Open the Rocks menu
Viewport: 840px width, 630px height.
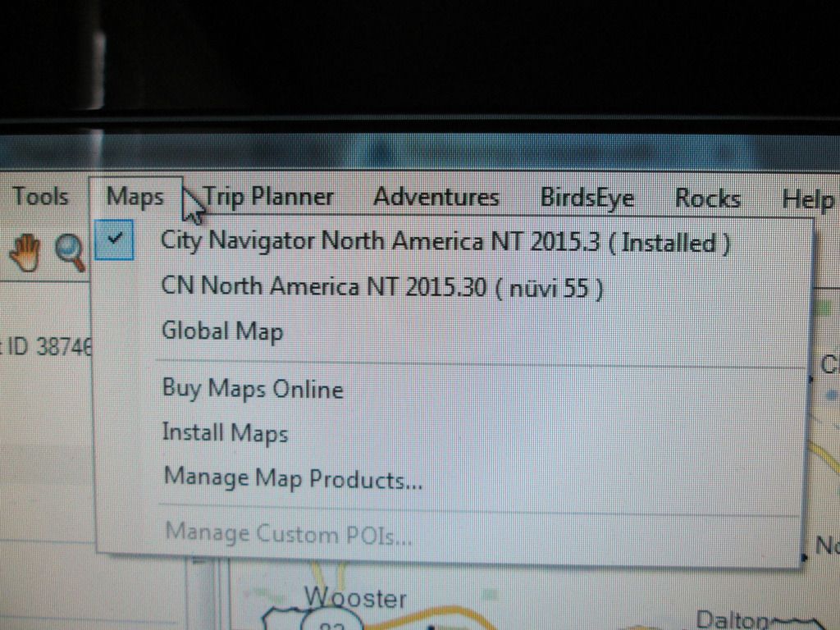click(707, 199)
